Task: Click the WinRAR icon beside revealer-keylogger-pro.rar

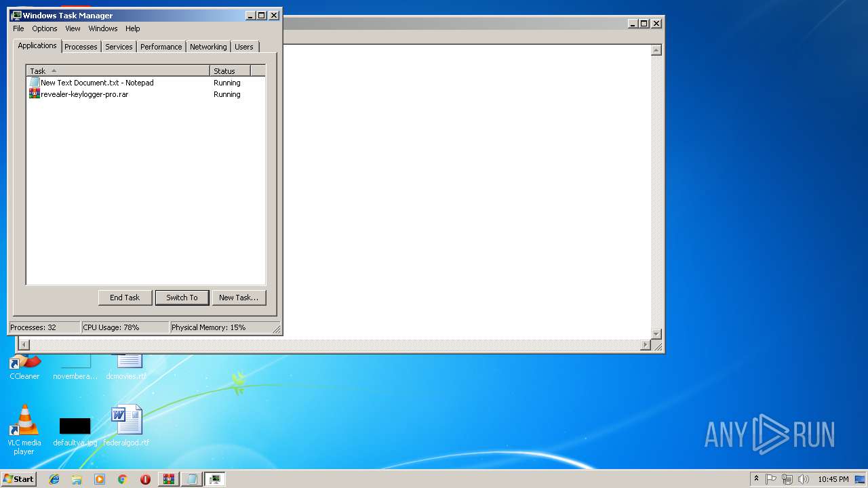Action: tap(35, 94)
